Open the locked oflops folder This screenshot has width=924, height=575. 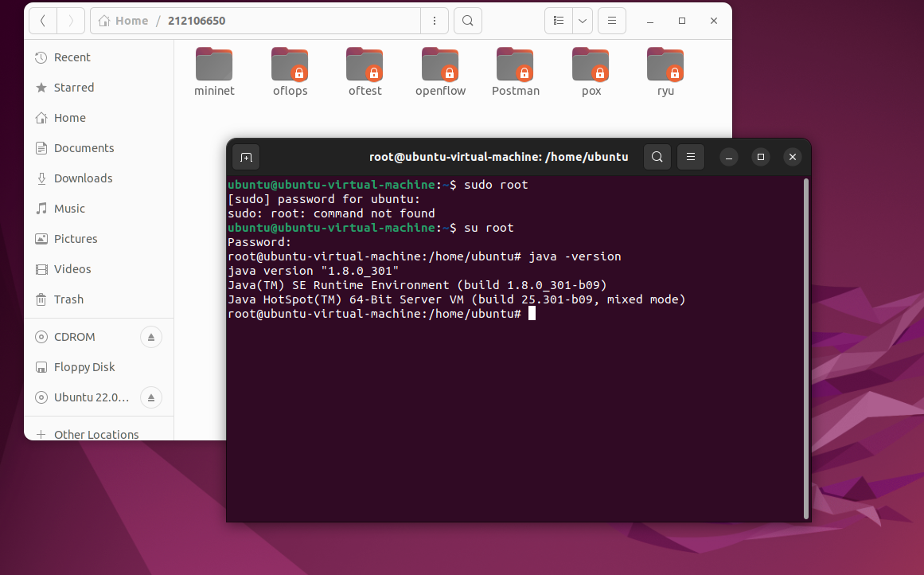pyautogui.click(x=290, y=72)
